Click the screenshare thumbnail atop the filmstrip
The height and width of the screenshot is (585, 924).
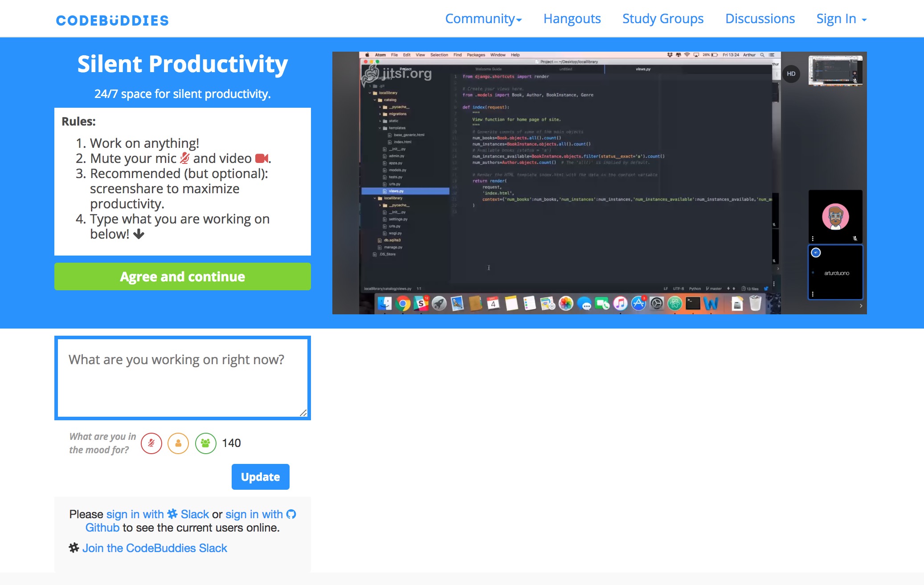pos(835,70)
